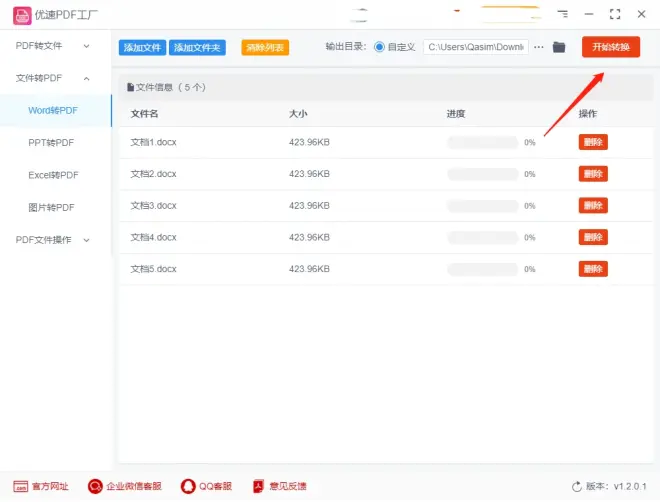Delete 文档3.docx from the list
The width and height of the screenshot is (660, 502).
point(592,205)
